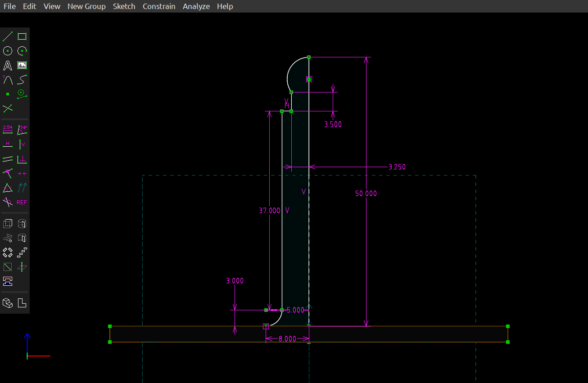588x383 pixels.
Task: Create a new Extrude group
Action: click(x=8, y=224)
